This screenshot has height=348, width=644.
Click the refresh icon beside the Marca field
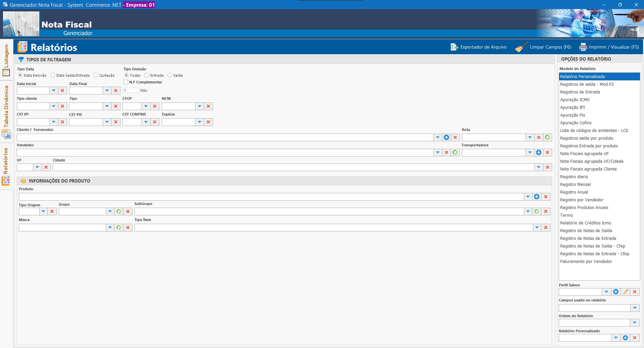[x=119, y=227]
